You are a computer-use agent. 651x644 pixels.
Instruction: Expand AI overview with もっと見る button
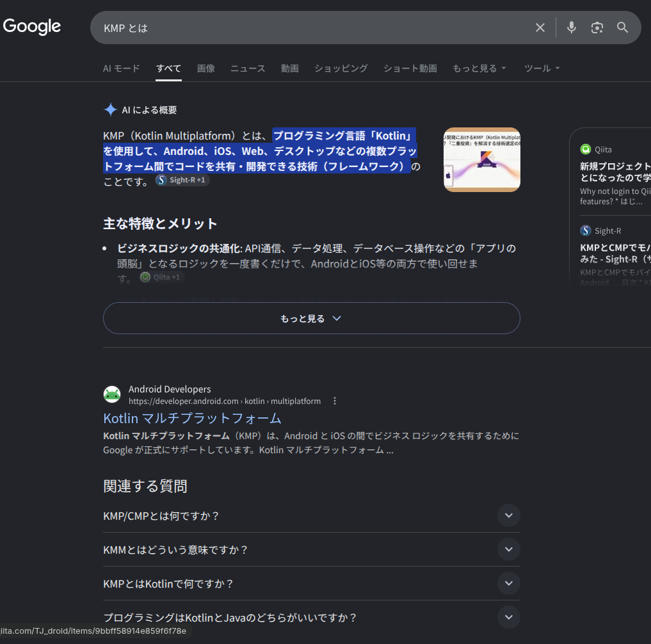[x=311, y=318]
